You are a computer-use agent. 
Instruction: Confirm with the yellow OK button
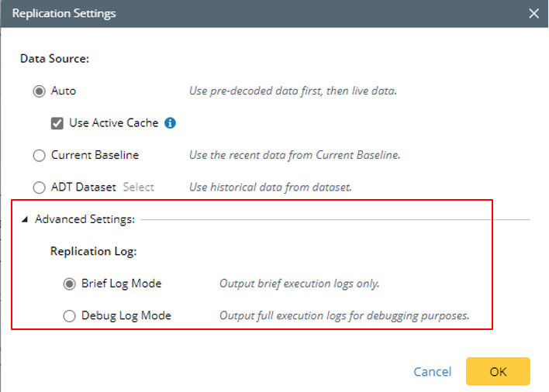[498, 372]
